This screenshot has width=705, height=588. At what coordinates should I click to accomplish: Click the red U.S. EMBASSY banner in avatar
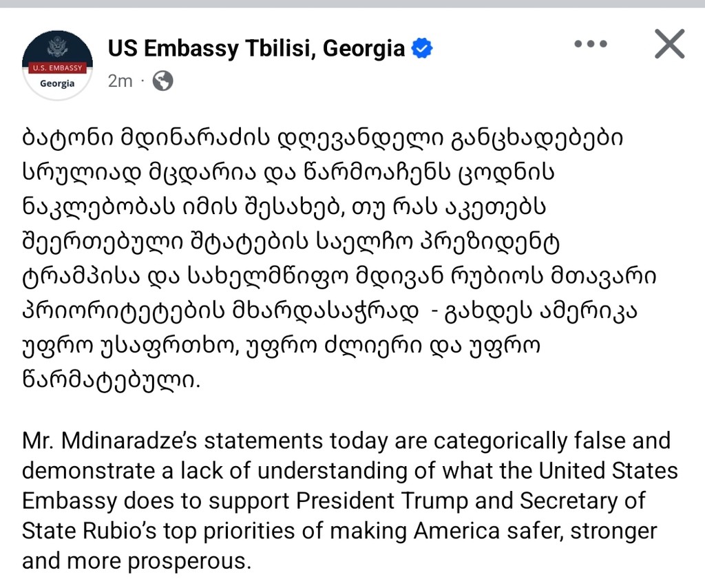58,68
